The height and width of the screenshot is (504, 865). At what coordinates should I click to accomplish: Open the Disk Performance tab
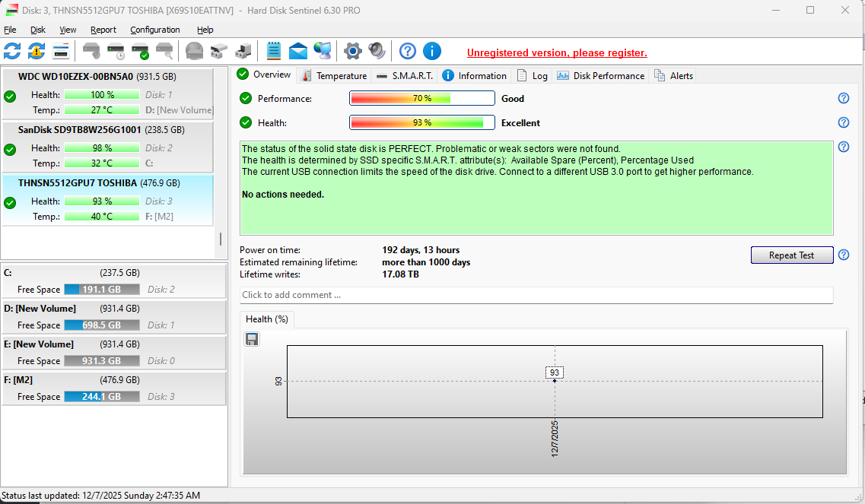coord(601,75)
